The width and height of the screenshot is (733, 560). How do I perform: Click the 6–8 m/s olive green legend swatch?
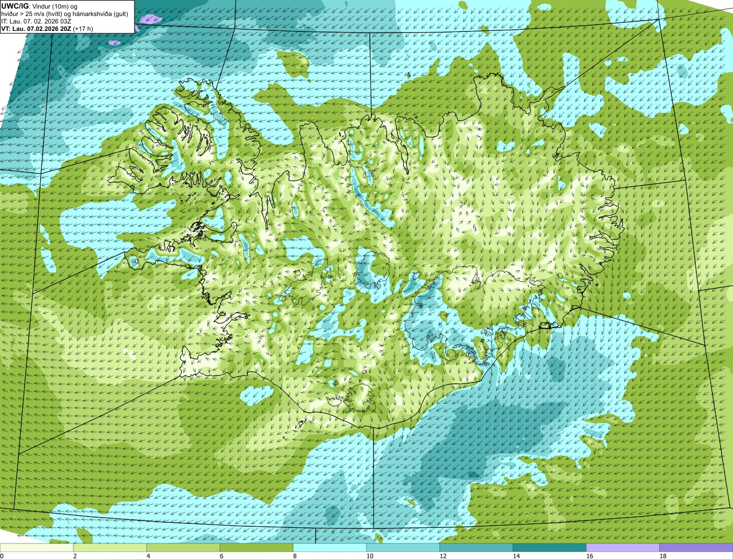[x=257, y=548]
